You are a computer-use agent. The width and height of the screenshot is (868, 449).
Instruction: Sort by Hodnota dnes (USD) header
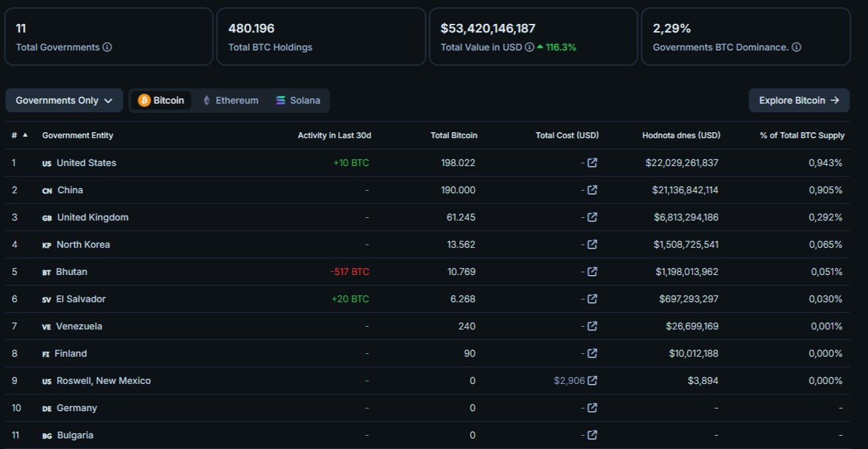coord(681,135)
